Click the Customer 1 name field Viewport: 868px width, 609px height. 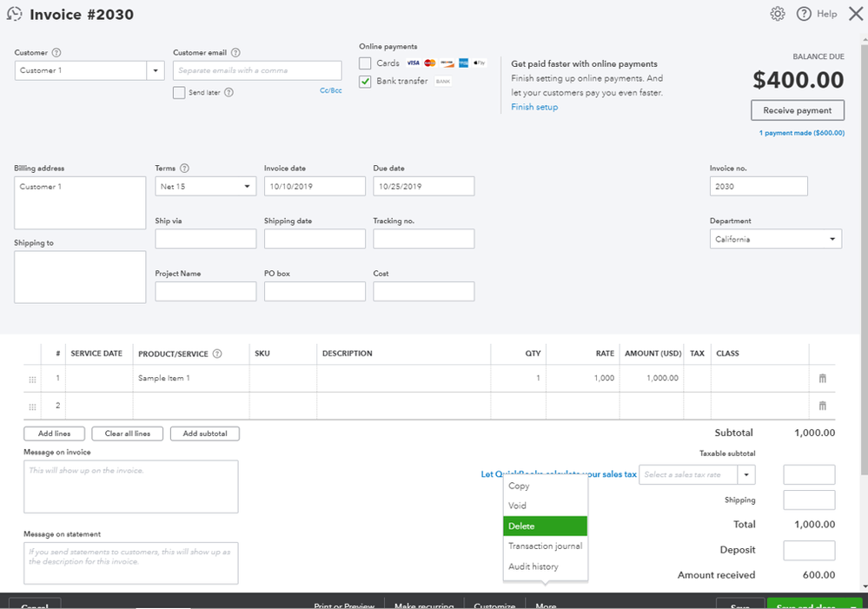pos(81,71)
